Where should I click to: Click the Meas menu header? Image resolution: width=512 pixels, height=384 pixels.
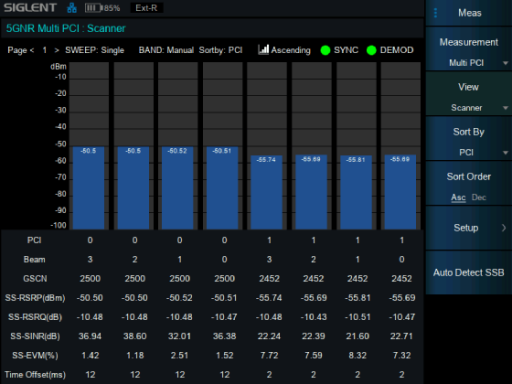[x=469, y=13]
